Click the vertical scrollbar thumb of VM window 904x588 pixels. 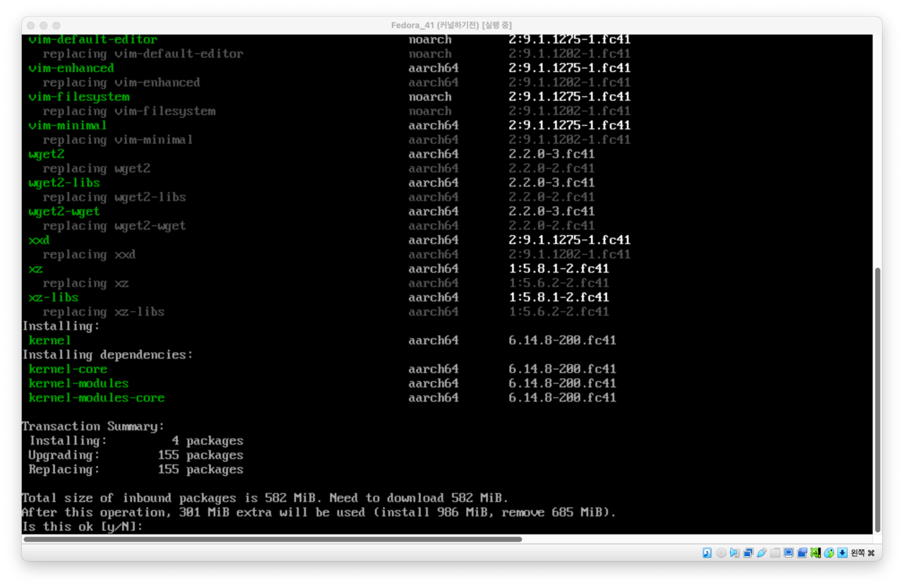click(878, 399)
